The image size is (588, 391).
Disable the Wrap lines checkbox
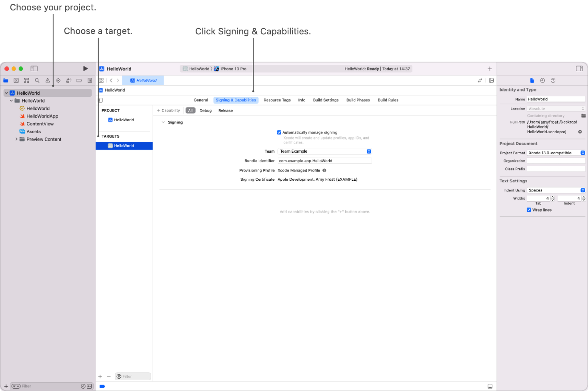click(529, 209)
